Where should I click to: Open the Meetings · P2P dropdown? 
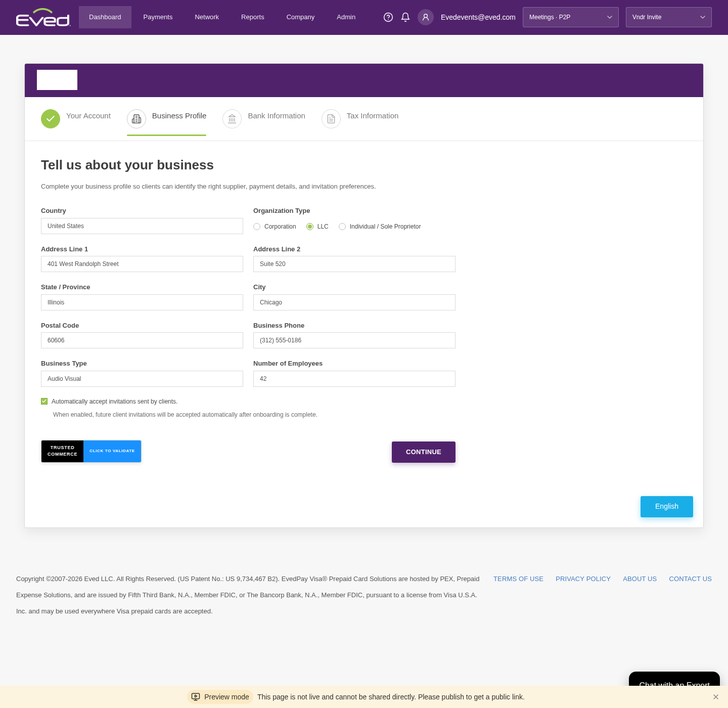571,17
